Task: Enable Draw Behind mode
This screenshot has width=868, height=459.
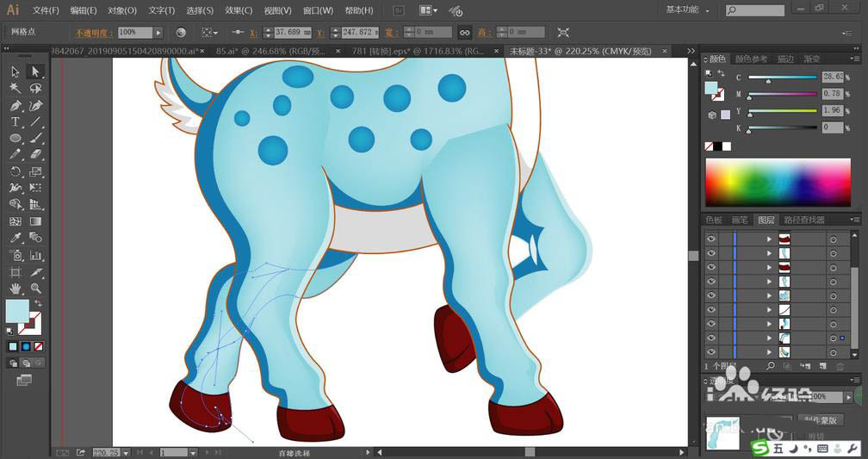Action: click(x=26, y=363)
